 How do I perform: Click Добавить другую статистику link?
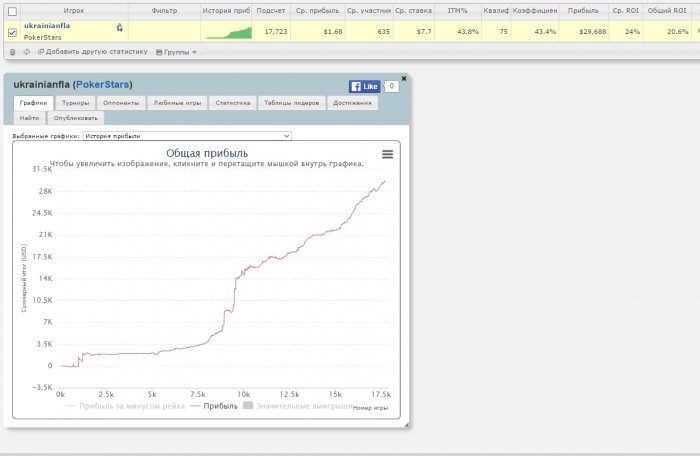[x=93, y=52]
